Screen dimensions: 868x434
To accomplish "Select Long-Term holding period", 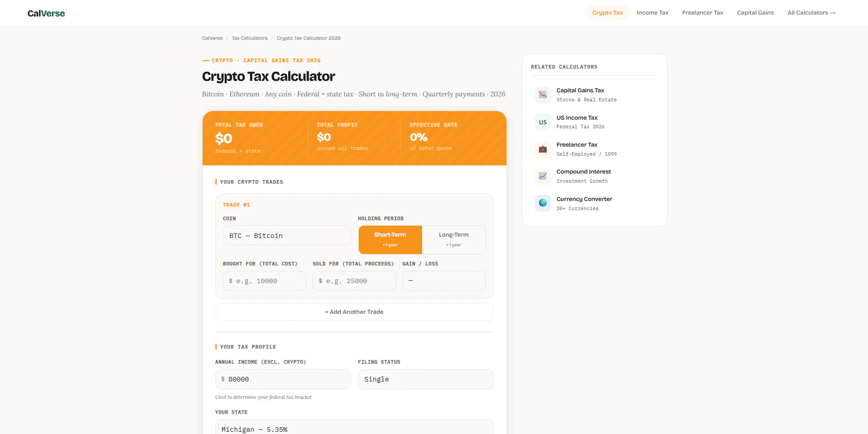I will [454, 239].
